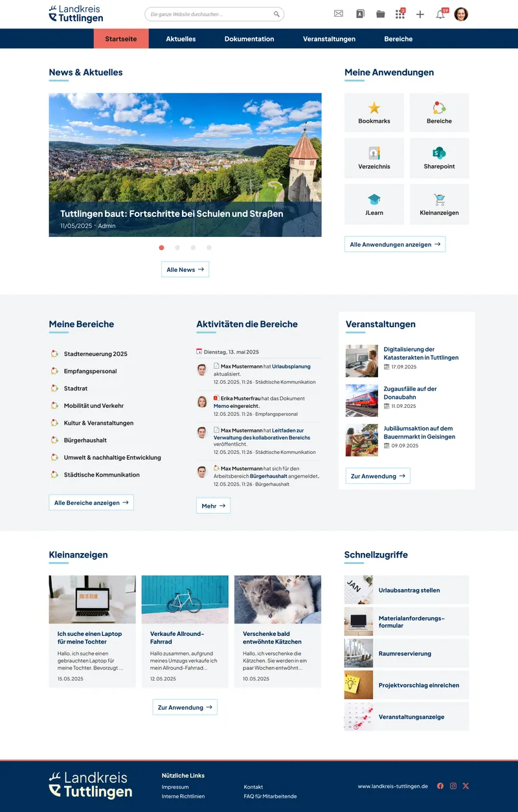The image size is (518, 812).
Task: Open the Impressum footer link
Action: tap(175, 787)
